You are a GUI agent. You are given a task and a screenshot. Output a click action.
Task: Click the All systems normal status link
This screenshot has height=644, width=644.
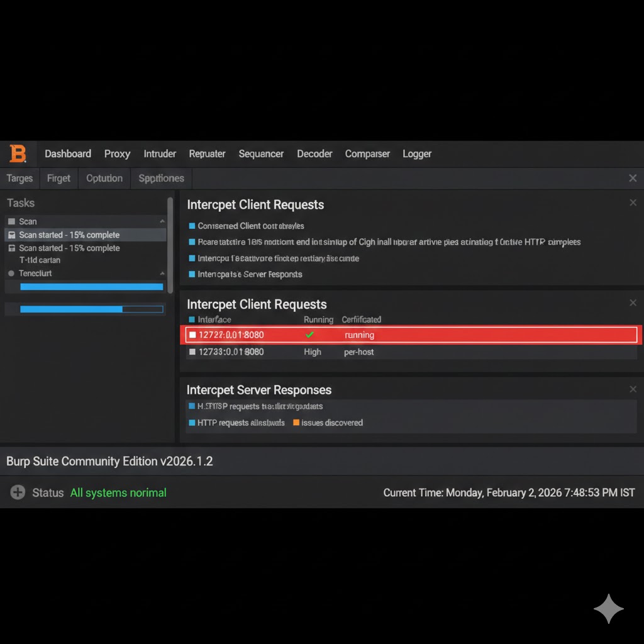[x=118, y=492]
